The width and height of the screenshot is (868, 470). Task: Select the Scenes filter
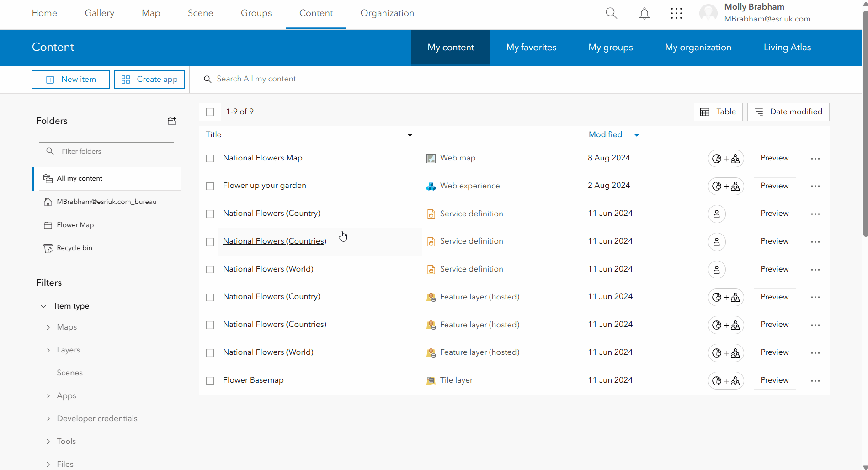(69, 373)
